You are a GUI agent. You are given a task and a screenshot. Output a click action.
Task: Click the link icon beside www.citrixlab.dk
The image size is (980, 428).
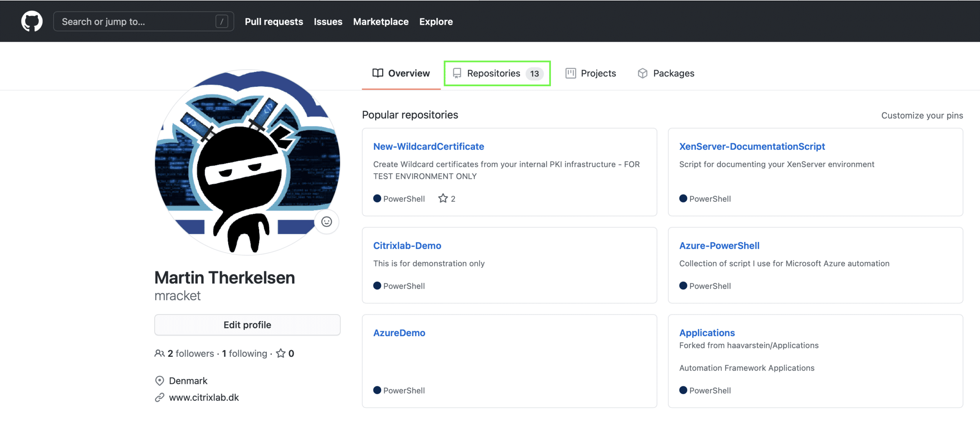[159, 397]
